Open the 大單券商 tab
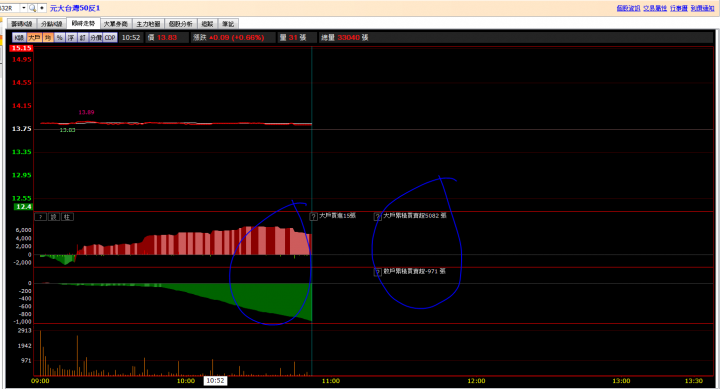 tap(116, 24)
